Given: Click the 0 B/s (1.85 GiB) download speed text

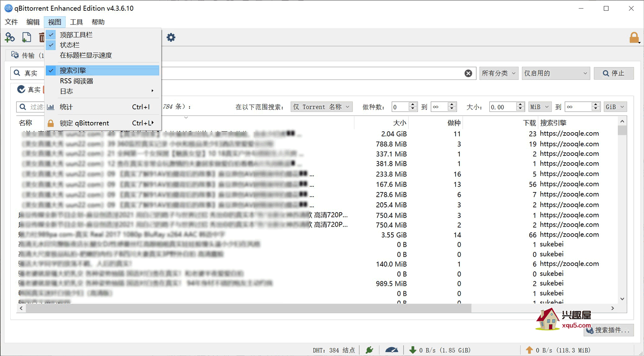Looking at the screenshot, I should pyautogui.click(x=445, y=350).
